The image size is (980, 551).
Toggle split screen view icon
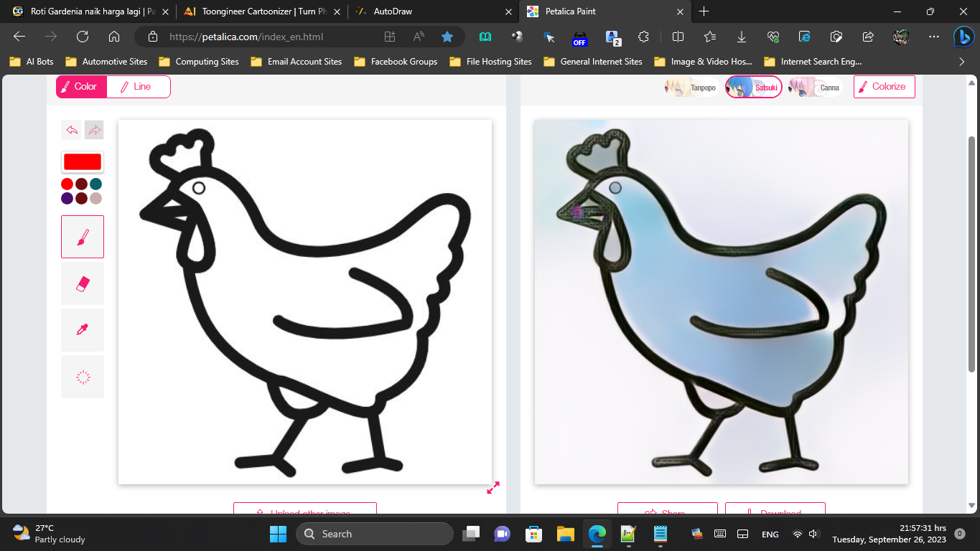678,37
